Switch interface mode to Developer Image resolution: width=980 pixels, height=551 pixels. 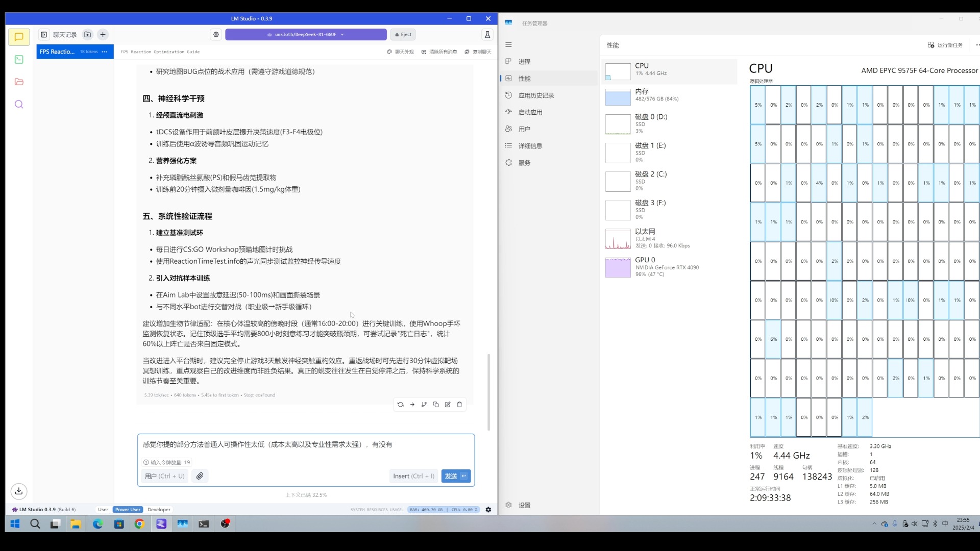[x=159, y=510]
